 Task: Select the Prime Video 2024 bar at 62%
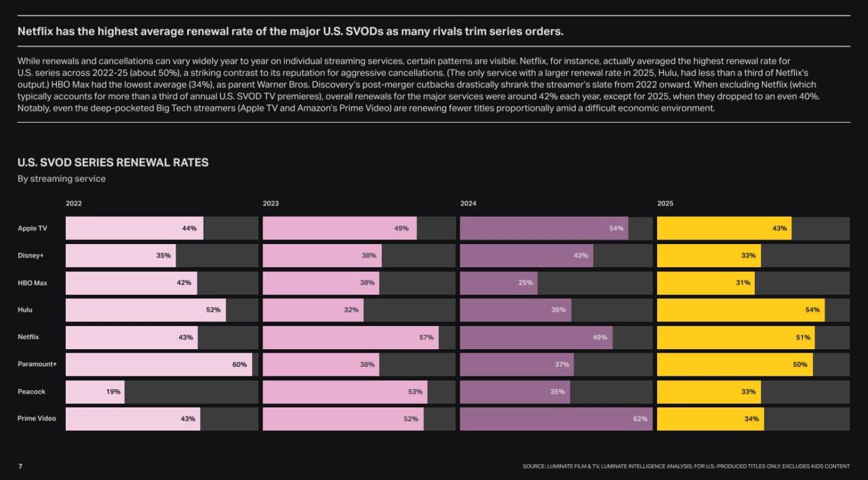[x=556, y=419]
